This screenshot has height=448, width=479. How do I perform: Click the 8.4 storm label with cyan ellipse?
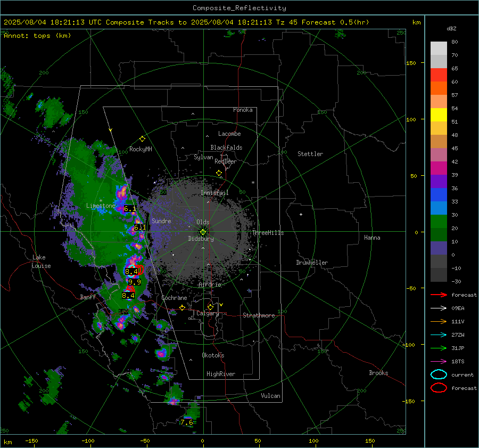(x=131, y=271)
